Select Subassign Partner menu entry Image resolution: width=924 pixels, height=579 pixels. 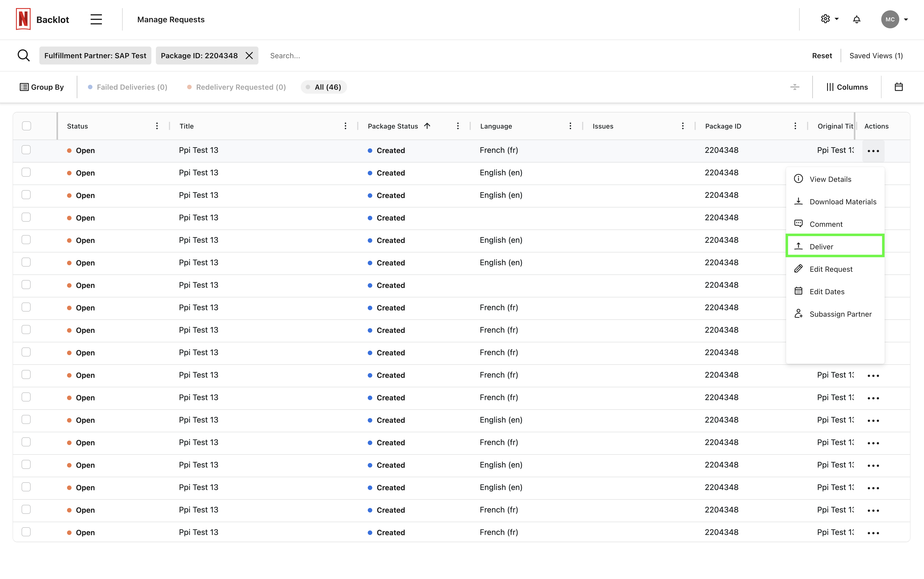pyautogui.click(x=840, y=314)
